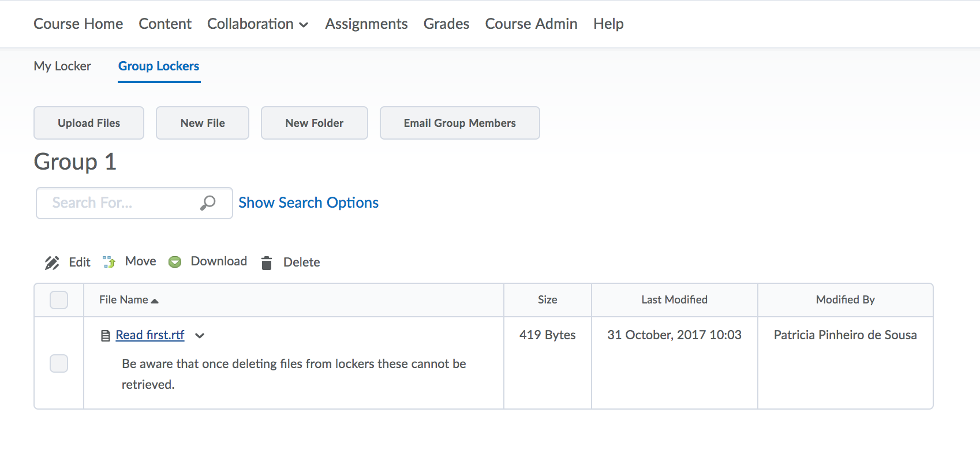Click the magnifying glass search icon
Screen dimensions: 980x450
tap(208, 203)
